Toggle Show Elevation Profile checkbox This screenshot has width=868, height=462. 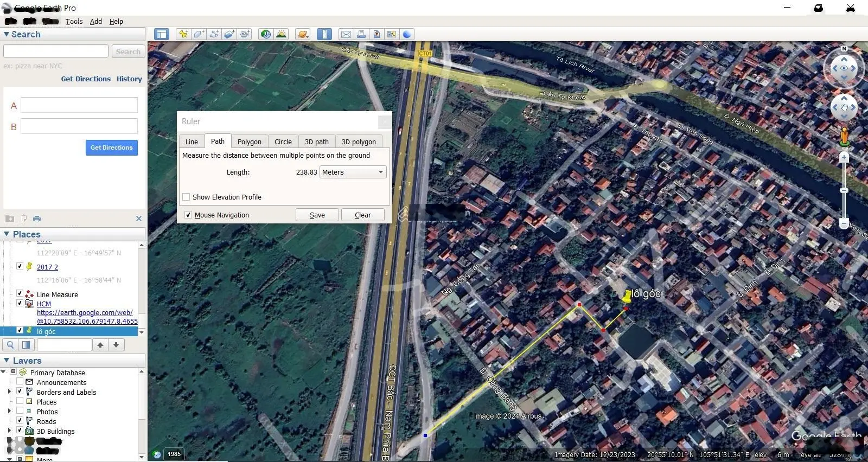[x=186, y=197]
